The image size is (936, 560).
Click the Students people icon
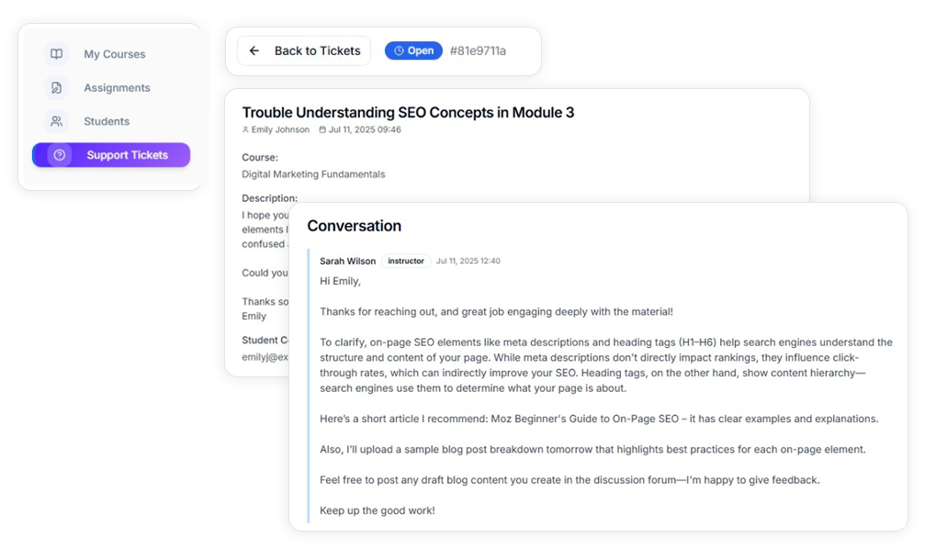coord(57,121)
